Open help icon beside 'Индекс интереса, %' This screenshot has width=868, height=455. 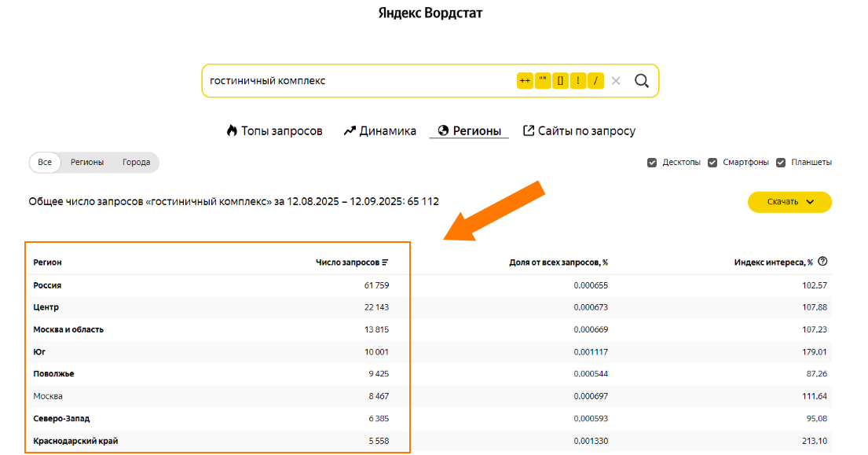click(x=823, y=262)
